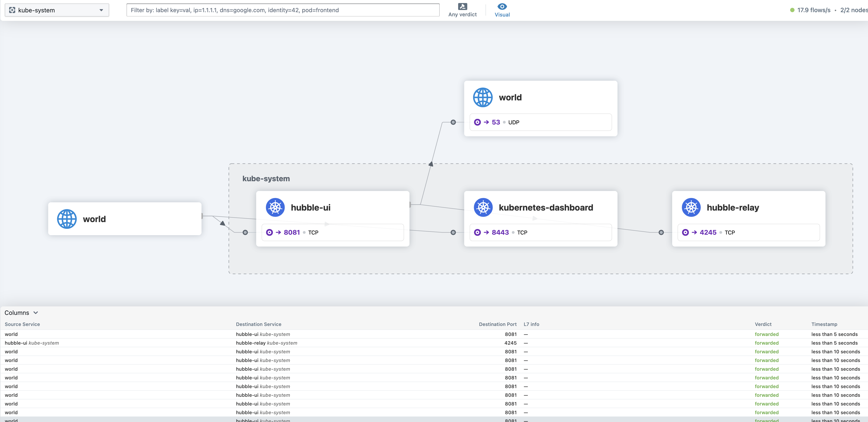Click connector dot left of port 8081

tap(245, 232)
